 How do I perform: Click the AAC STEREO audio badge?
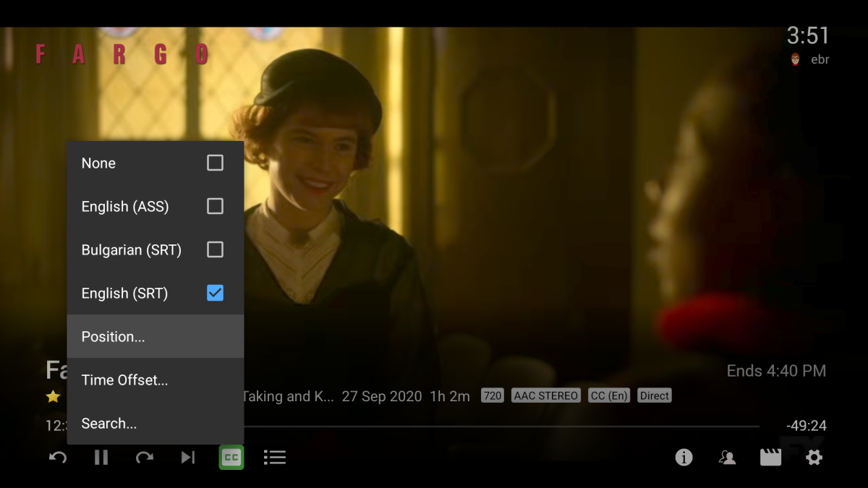point(545,395)
